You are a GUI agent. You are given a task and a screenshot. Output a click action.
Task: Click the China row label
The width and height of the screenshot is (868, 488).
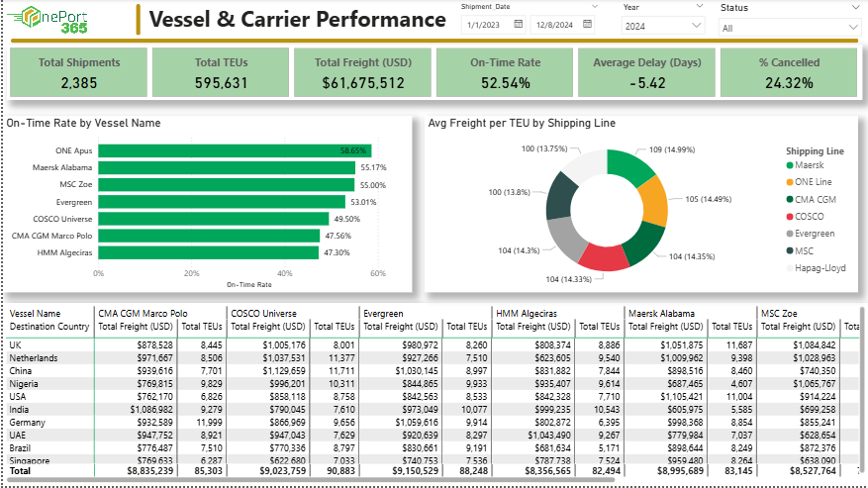point(21,371)
